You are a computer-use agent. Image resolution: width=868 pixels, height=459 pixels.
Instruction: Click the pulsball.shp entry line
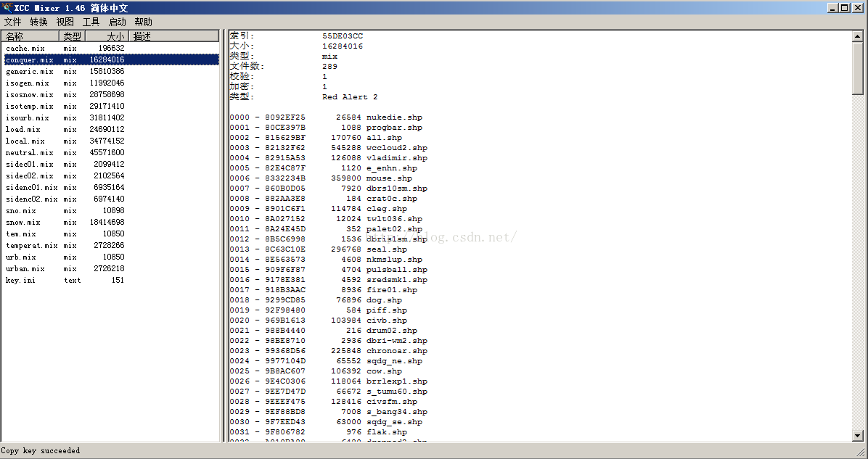point(329,269)
